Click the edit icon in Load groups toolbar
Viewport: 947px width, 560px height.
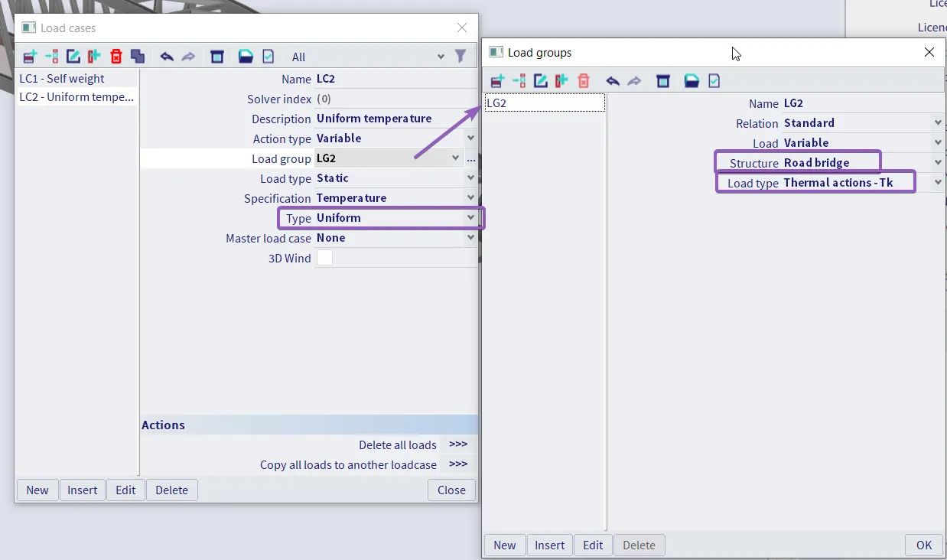pyautogui.click(x=540, y=81)
